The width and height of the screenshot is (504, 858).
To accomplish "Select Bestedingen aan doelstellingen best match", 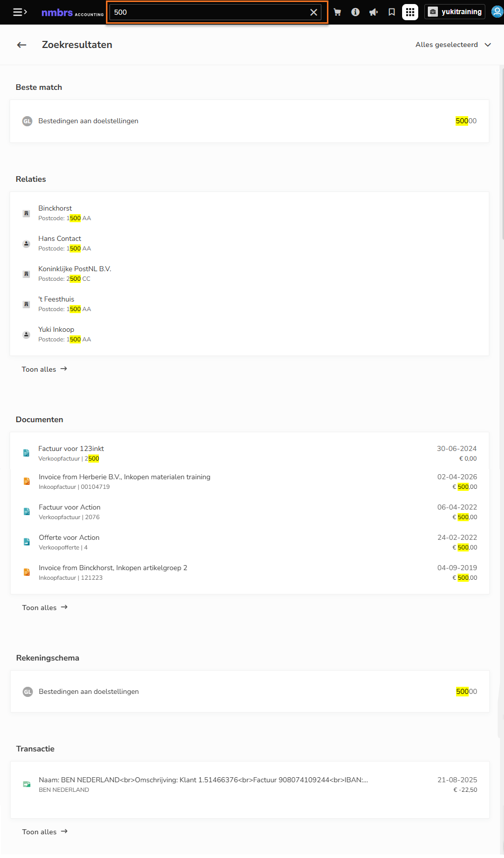I will [249, 121].
